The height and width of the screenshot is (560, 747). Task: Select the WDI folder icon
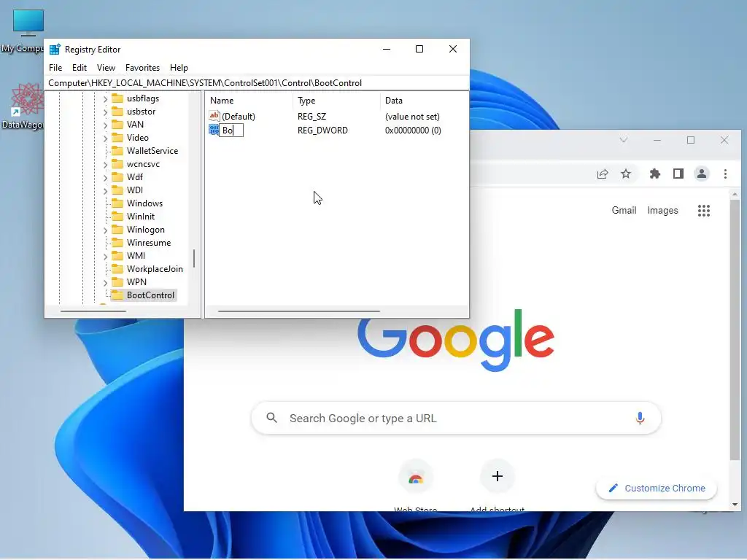(x=117, y=190)
